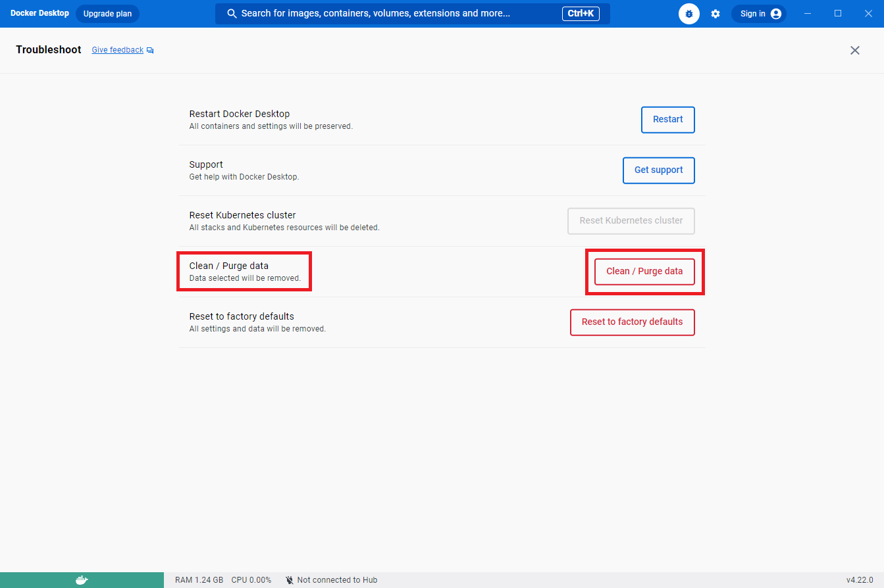Click the Reset Kubernetes cluster row title
The image size is (884, 588).
click(242, 215)
